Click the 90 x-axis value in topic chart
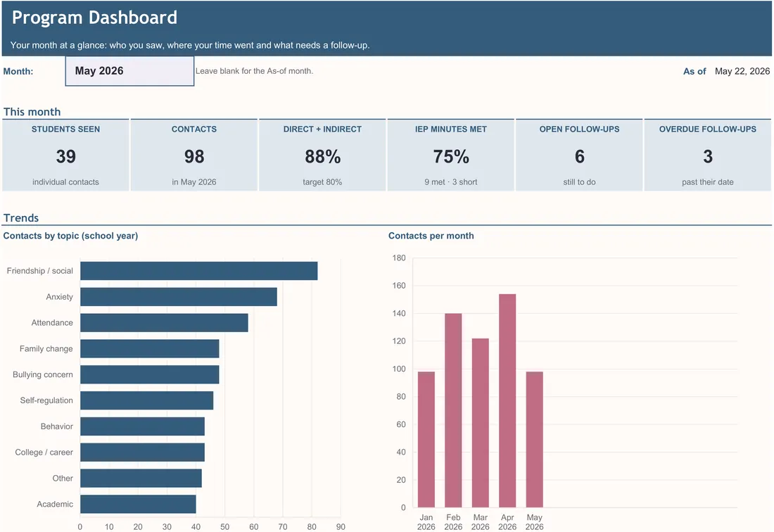 tap(341, 527)
